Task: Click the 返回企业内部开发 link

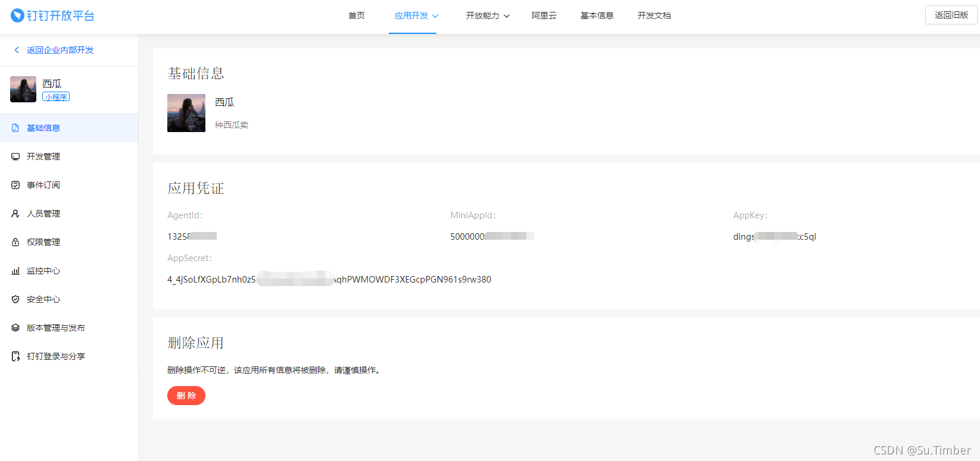Action: 60,50
